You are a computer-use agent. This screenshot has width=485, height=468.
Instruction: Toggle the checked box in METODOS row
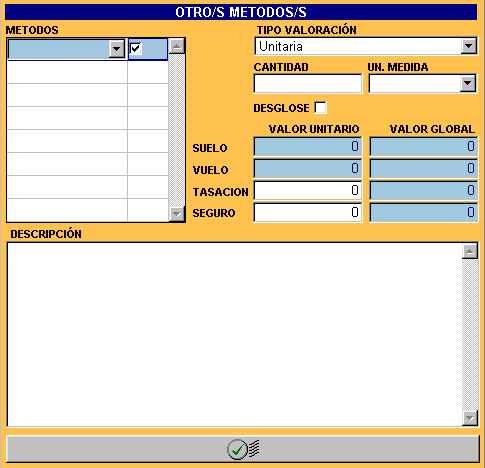point(136,48)
